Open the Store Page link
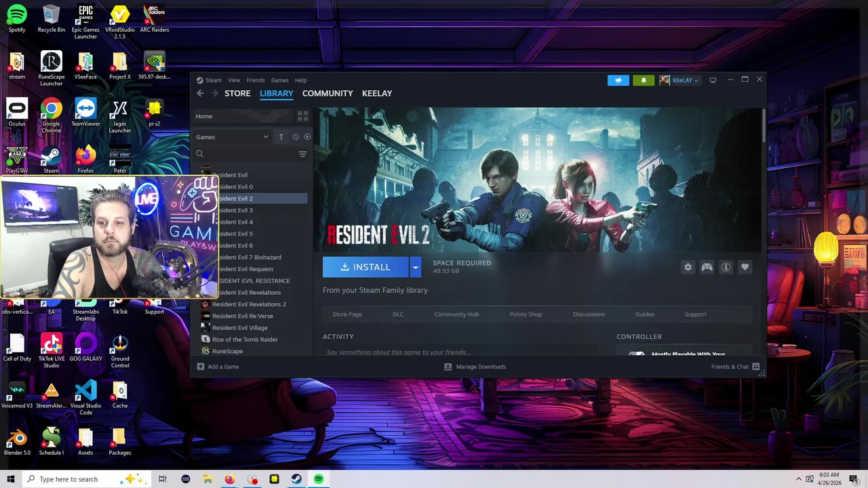 (x=347, y=314)
